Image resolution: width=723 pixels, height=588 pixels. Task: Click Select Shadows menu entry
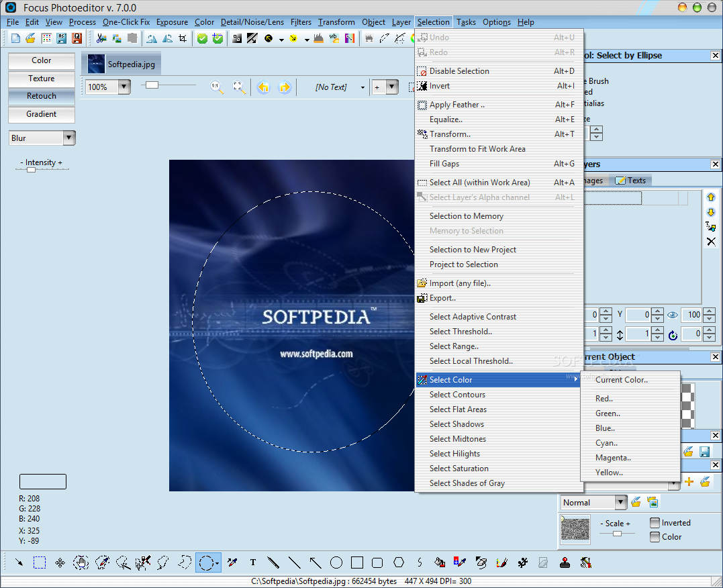498,424
